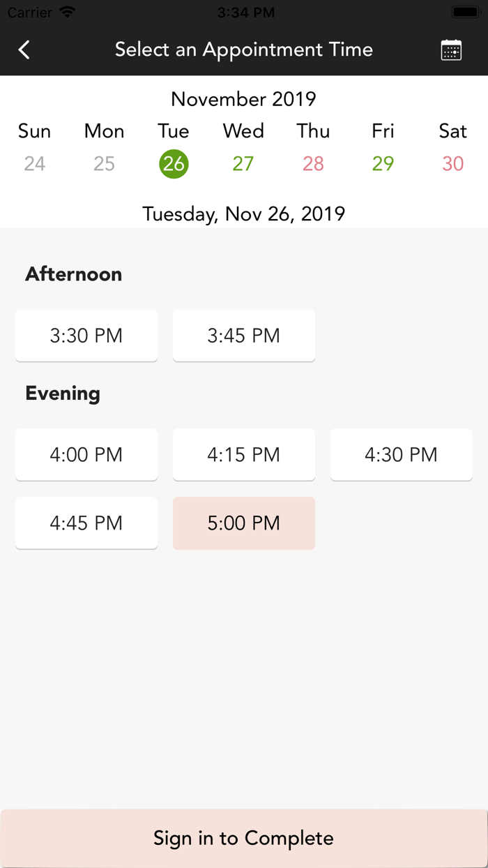The height and width of the screenshot is (868, 488).
Task: Choose the 4:15 PM appointment time
Action: pos(244,455)
